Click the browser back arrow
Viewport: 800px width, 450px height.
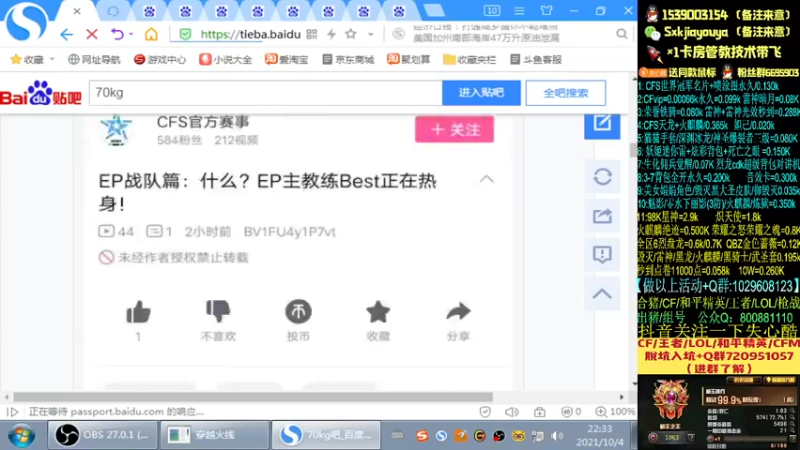(x=66, y=34)
